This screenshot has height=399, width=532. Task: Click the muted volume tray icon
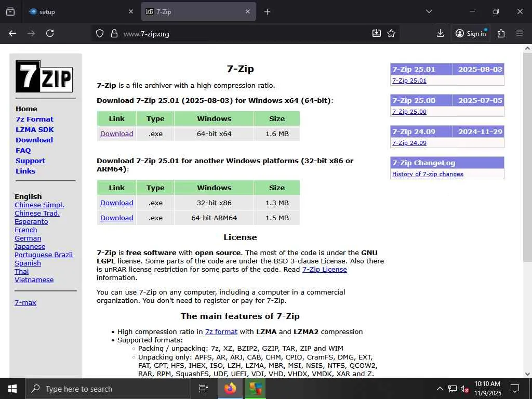pos(464,389)
